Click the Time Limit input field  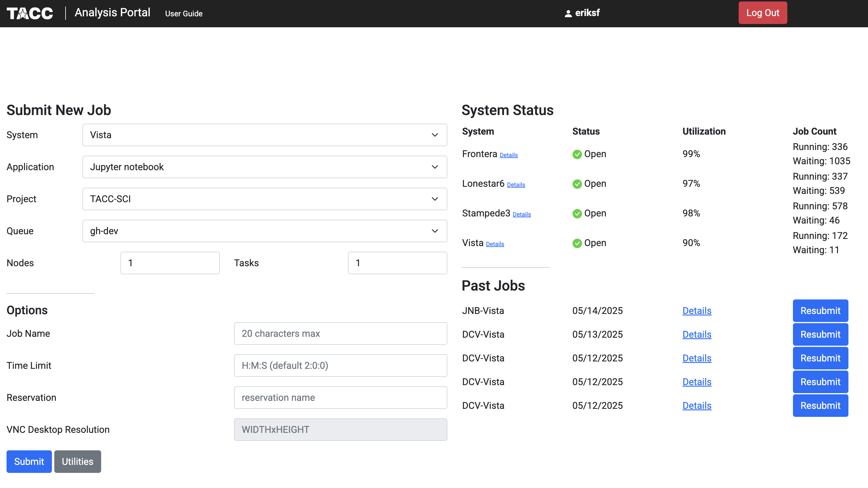[x=340, y=366]
